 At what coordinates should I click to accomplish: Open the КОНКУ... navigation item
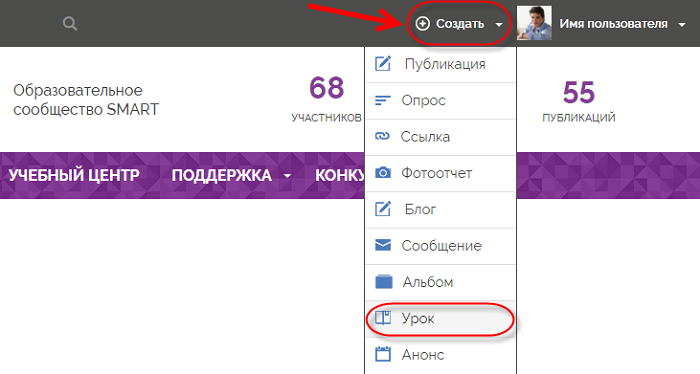(340, 175)
